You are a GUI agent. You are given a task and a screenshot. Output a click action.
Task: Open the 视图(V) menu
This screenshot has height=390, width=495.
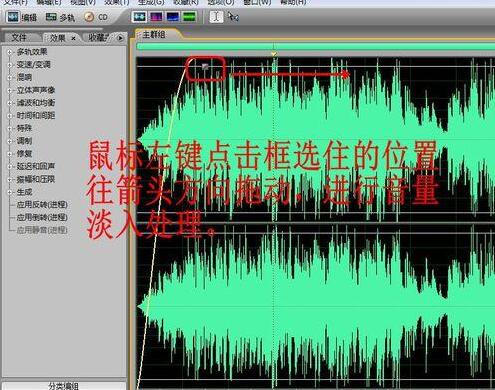point(83,2)
